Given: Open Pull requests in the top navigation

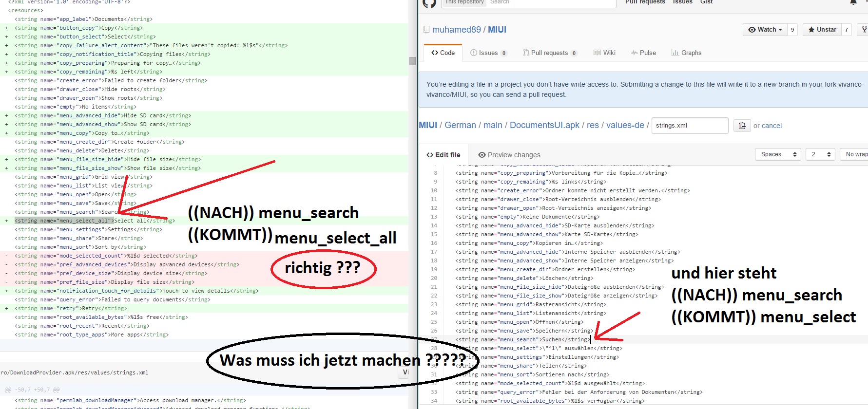Looking at the screenshot, I should click(645, 2).
